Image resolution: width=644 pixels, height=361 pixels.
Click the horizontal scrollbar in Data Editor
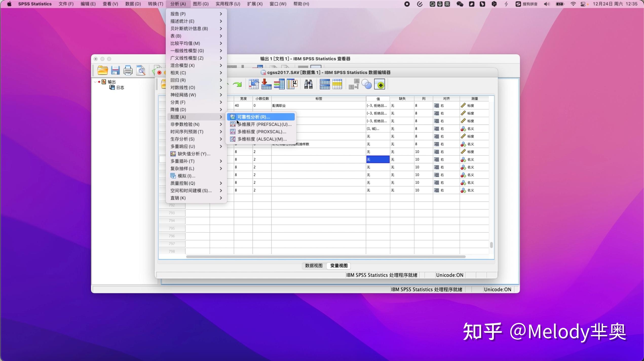point(326,257)
